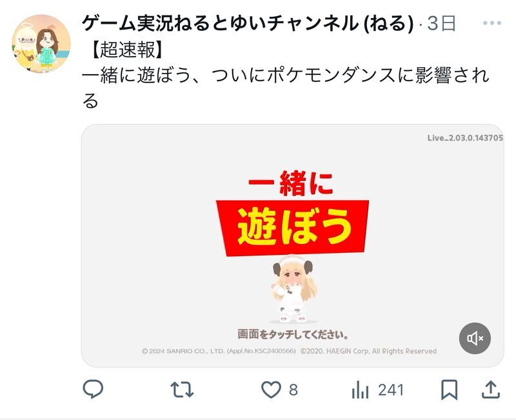Open the tweet text starting 【超速報】

tap(285, 76)
